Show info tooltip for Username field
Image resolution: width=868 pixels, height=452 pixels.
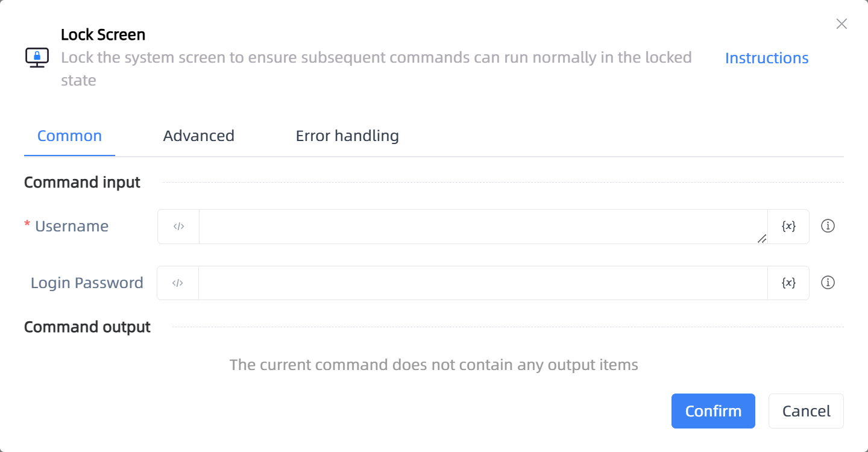tap(828, 226)
